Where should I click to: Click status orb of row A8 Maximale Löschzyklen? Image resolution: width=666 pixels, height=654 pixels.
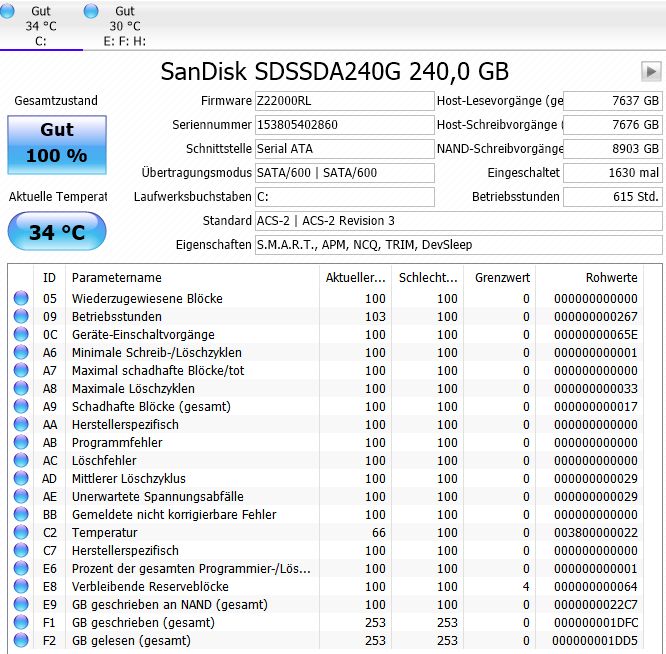coord(21,388)
